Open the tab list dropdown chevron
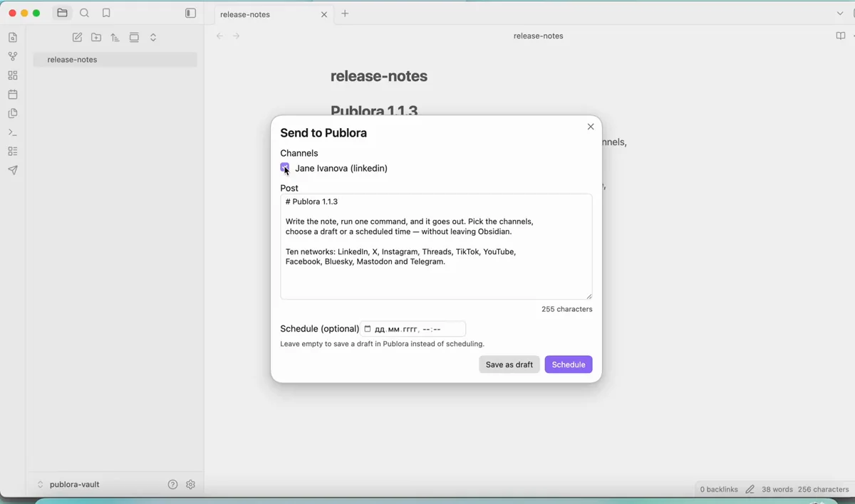The width and height of the screenshot is (855, 504). pos(840,14)
